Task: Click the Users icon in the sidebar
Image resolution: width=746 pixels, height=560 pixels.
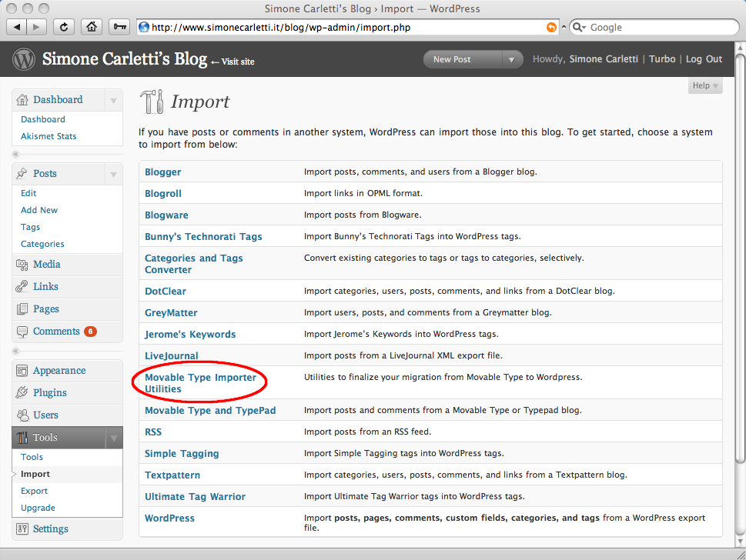Action: pyautogui.click(x=22, y=413)
